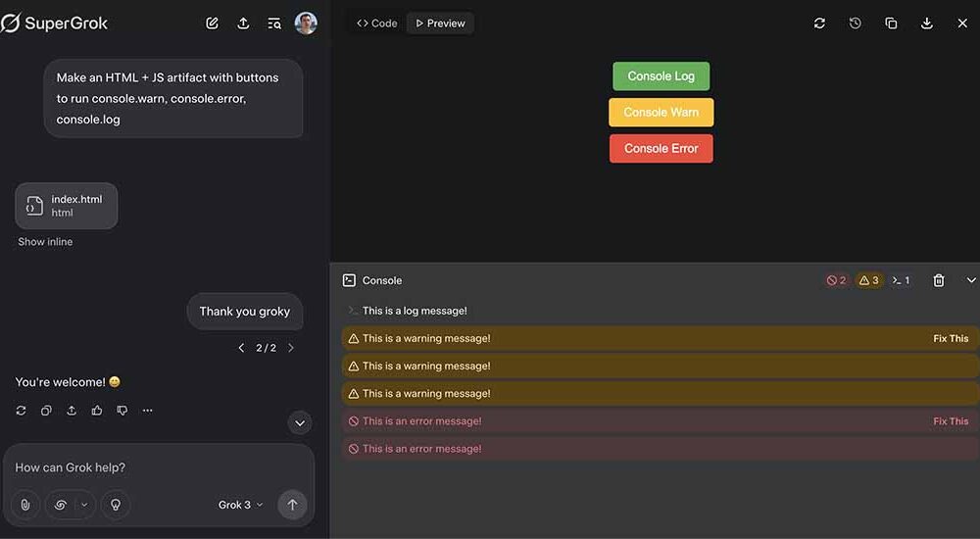Image resolution: width=980 pixels, height=539 pixels.
Task: Open the chat history search icon
Action: point(273,24)
